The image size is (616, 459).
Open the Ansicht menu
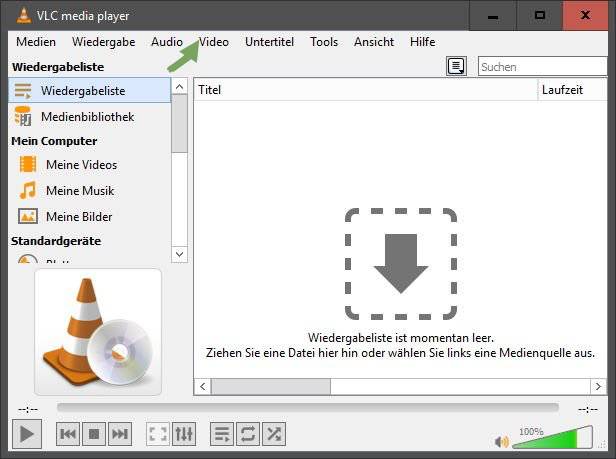[374, 42]
